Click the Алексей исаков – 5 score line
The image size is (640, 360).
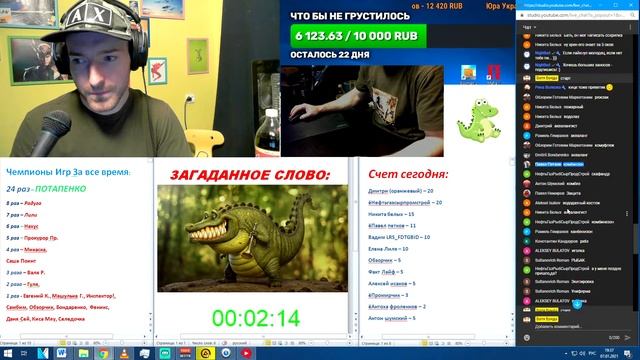click(x=391, y=284)
